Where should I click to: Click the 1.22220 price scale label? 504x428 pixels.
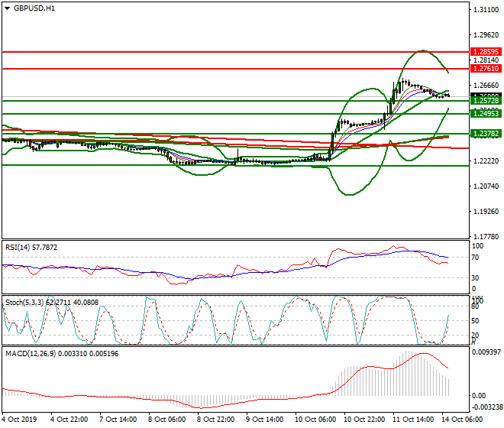(x=484, y=161)
